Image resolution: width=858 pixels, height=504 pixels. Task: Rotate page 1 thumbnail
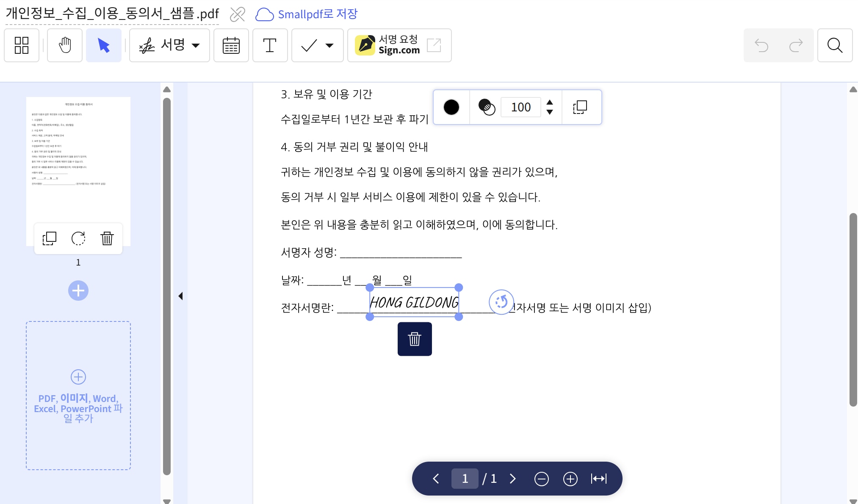click(78, 238)
